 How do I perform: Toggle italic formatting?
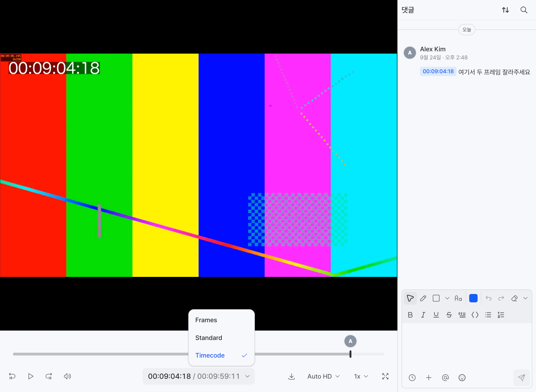423,315
